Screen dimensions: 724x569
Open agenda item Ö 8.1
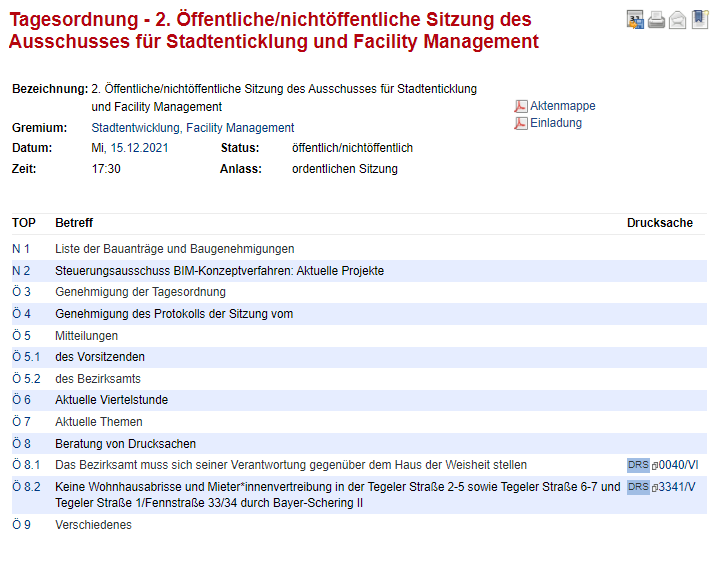26,465
